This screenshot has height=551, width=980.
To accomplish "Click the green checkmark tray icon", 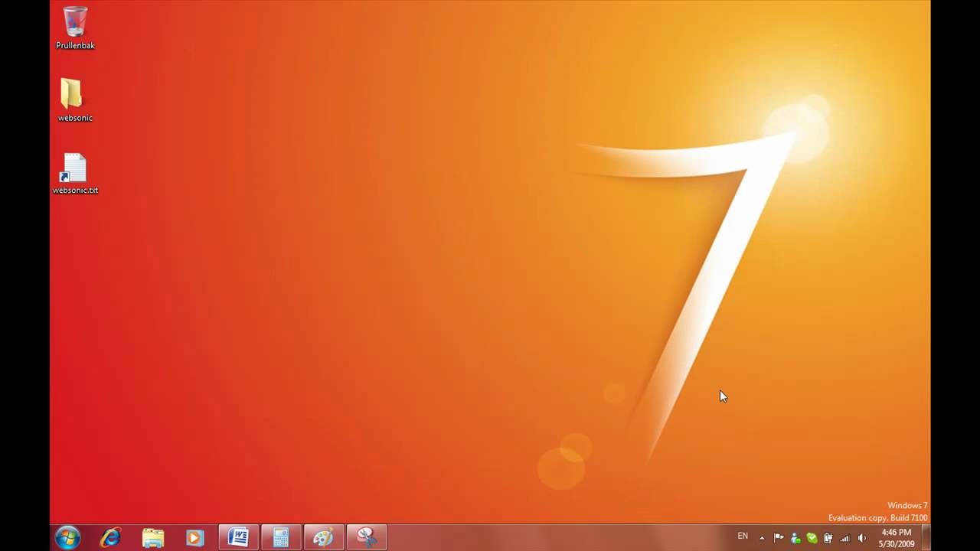I will pos(812,538).
